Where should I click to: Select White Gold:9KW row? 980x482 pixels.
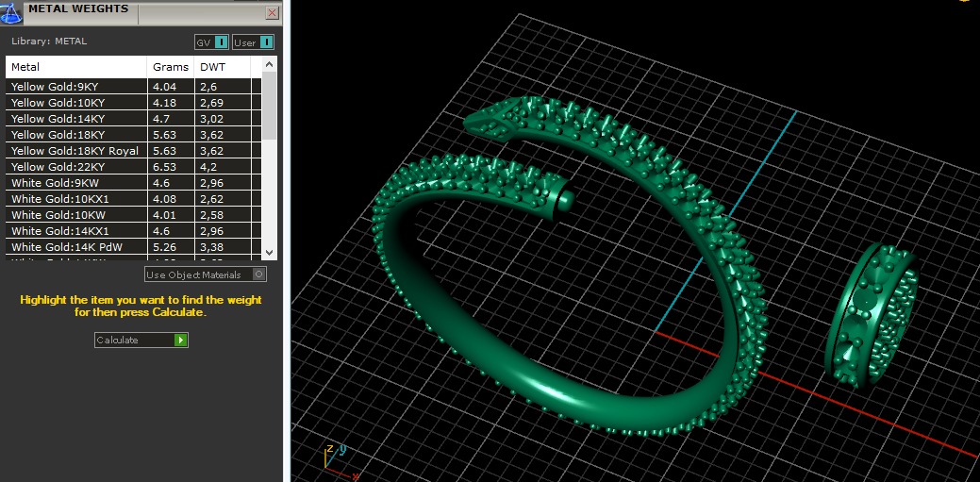click(x=133, y=183)
